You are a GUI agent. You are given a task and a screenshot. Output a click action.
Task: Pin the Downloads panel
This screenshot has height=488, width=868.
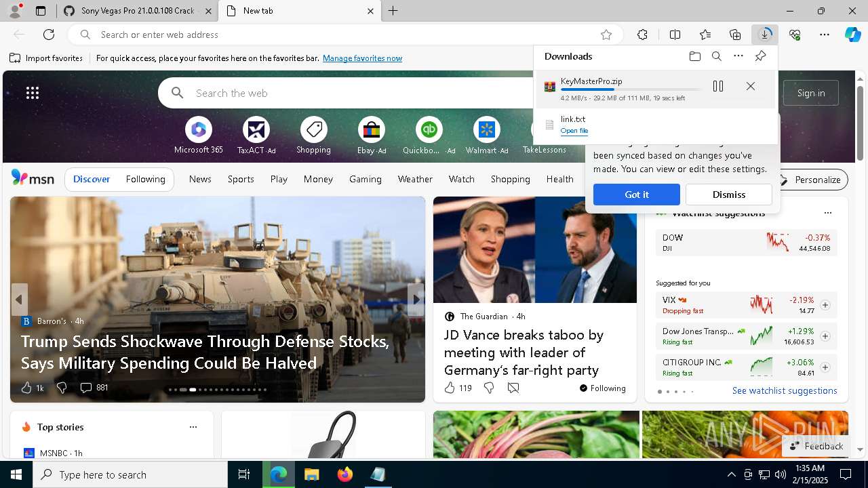[x=760, y=56]
